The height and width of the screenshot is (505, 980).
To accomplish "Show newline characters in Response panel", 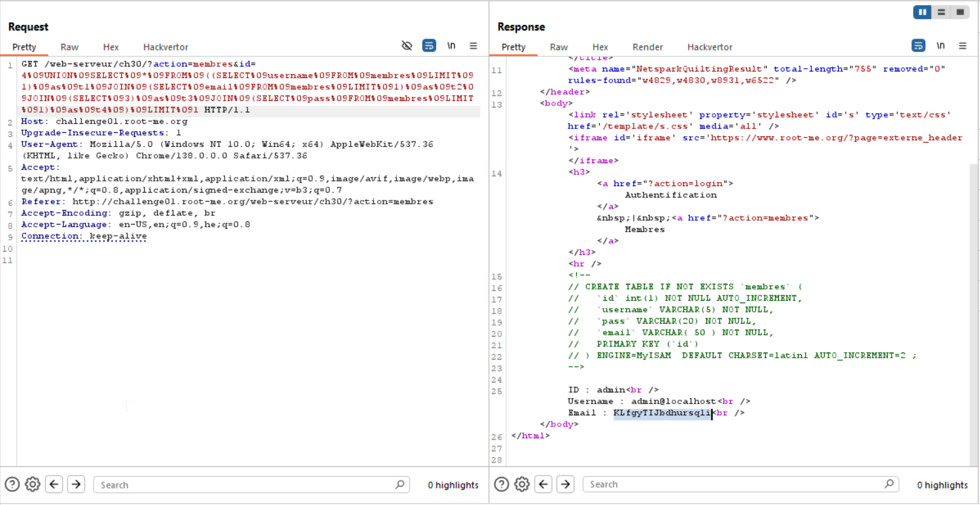I will click(x=941, y=46).
